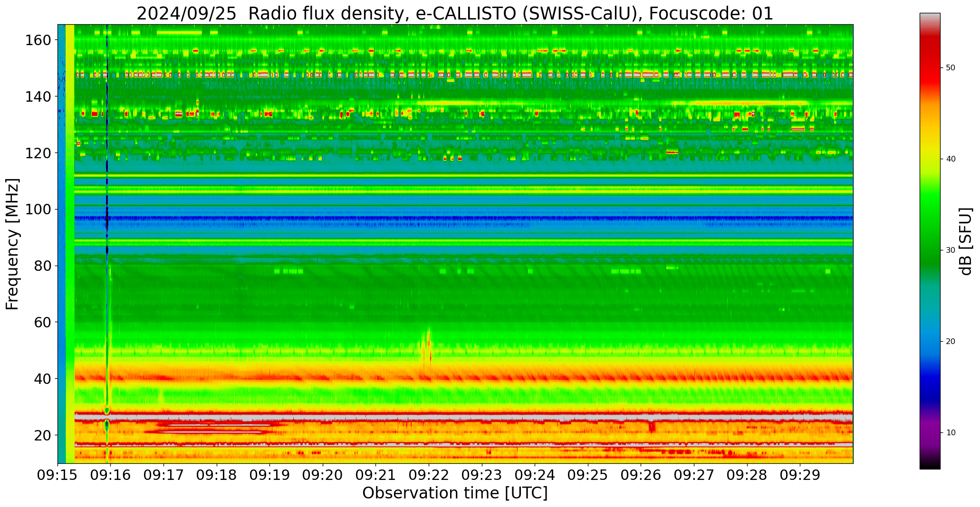This screenshot has width=980, height=507.
Task: Click the colorbar 30 tick label
Action: (x=951, y=250)
